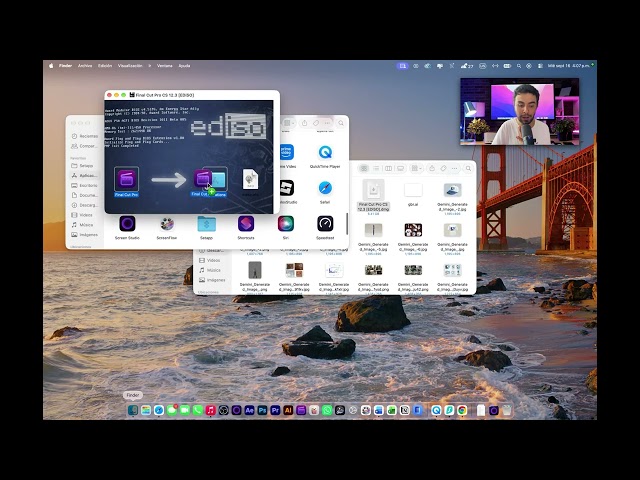
Task: Open Premiere Pro from the Dock
Action: 275,410
